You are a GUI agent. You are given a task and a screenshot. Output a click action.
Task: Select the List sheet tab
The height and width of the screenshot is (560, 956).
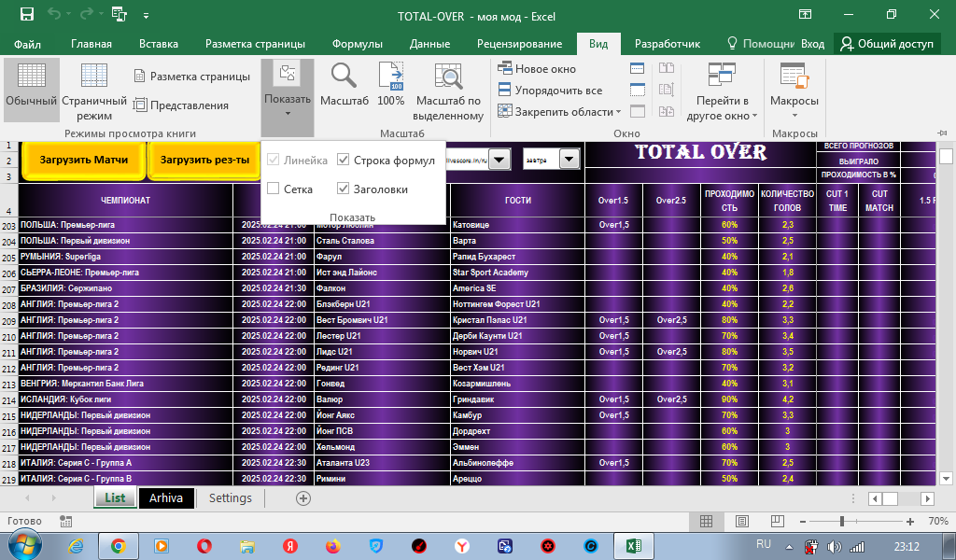point(115,497)
